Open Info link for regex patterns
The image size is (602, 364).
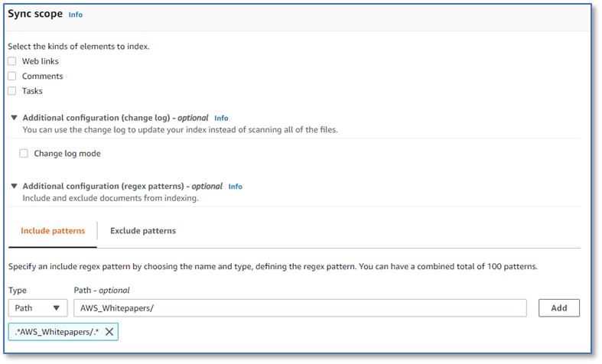(236, 187)
